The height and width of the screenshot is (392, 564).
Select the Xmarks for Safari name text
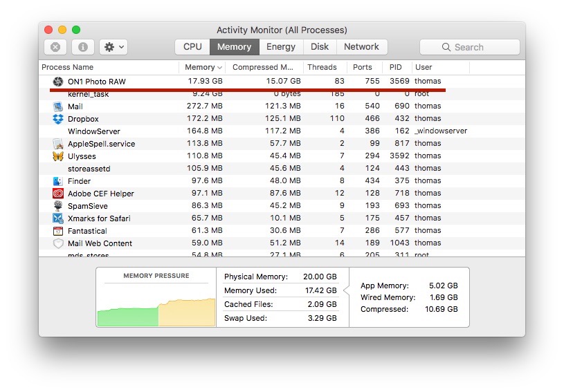click(x=99, y=218)
